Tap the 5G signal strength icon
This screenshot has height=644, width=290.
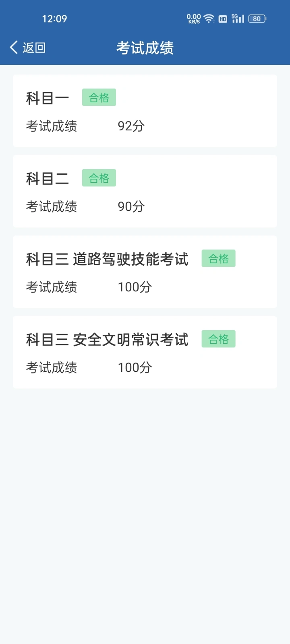point(238,19)
